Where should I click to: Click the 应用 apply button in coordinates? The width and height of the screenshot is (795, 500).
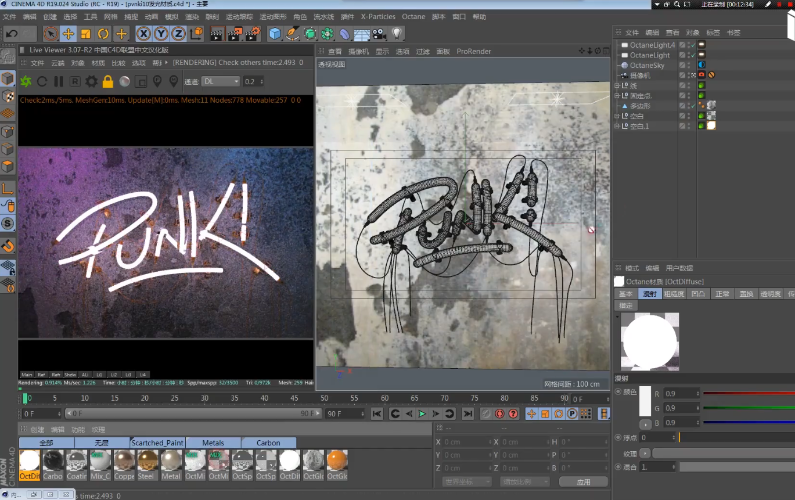(582, 482)
